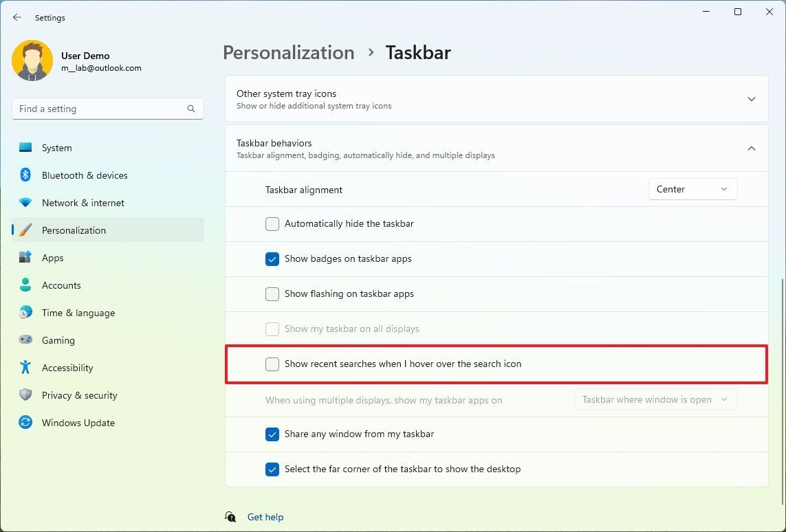Enable automatically hide the taskbar
The image size is (786, 532).
click(272, 223)
